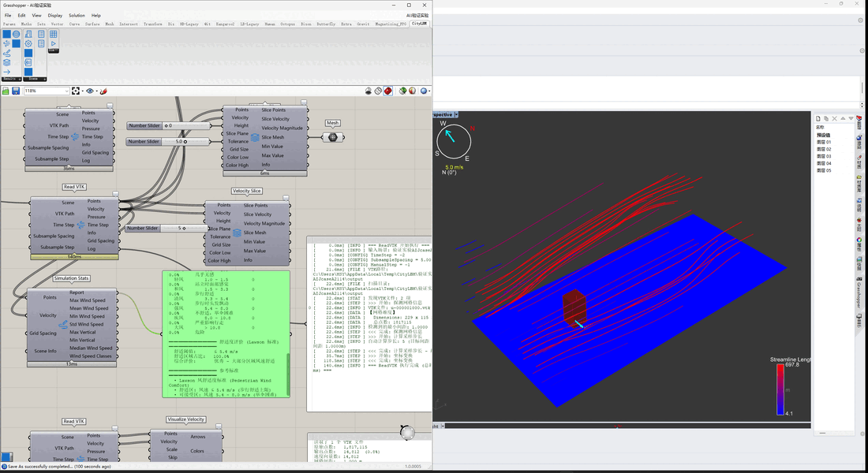The image size is (868, 473).
Task: Click the Read VTK label above the 140ms component
Action: (73, 187)
